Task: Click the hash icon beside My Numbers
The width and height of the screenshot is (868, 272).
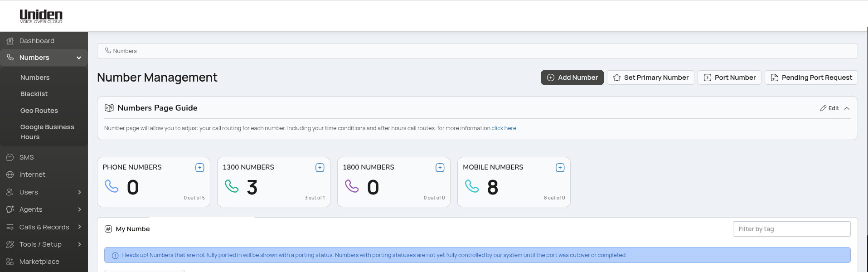Action: coord(108,229)
